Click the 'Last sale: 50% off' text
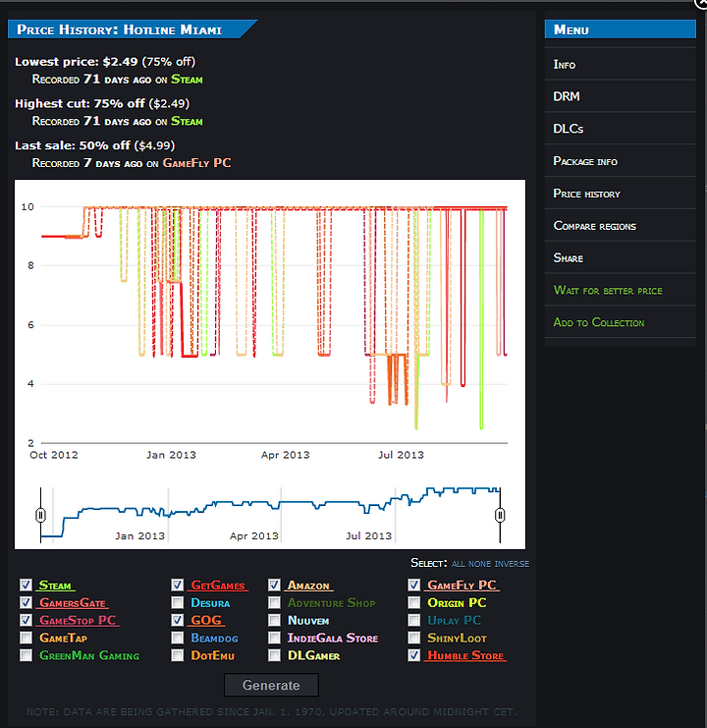The width and height of the screenshot is (707, 728). click(x=73, y=145)
